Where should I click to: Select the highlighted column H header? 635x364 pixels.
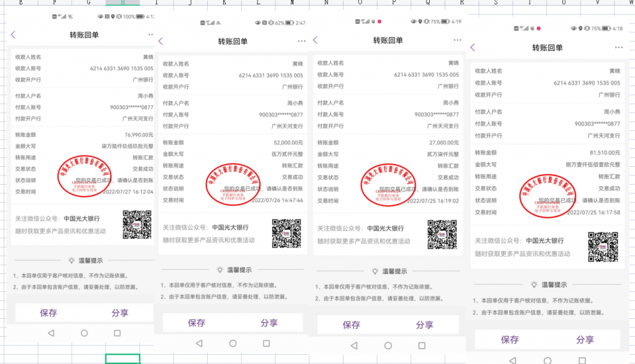coord(122,3)
